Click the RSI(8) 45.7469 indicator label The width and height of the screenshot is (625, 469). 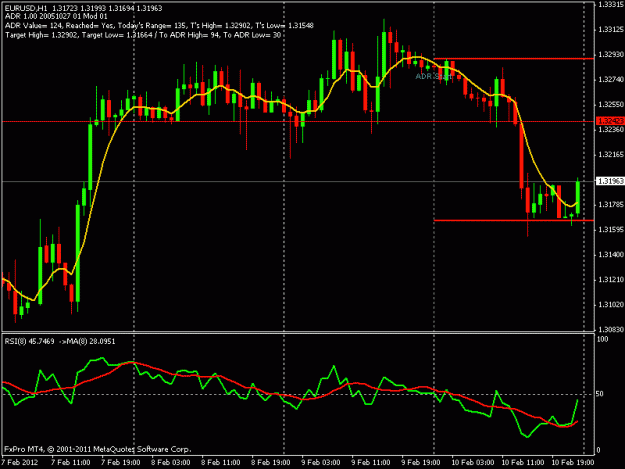[60, 341]
